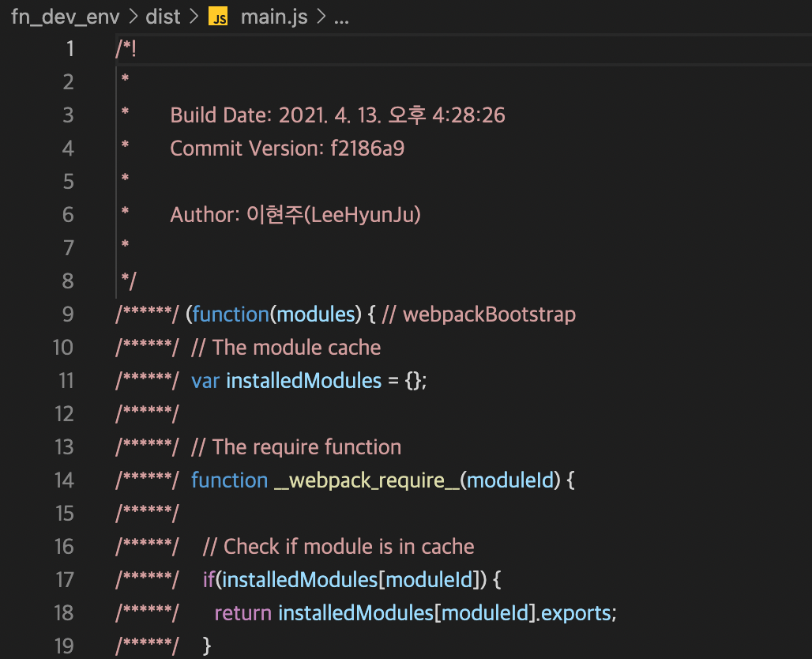
Task: Click line number 14 in gutter
Action: [x=64, y=480]
